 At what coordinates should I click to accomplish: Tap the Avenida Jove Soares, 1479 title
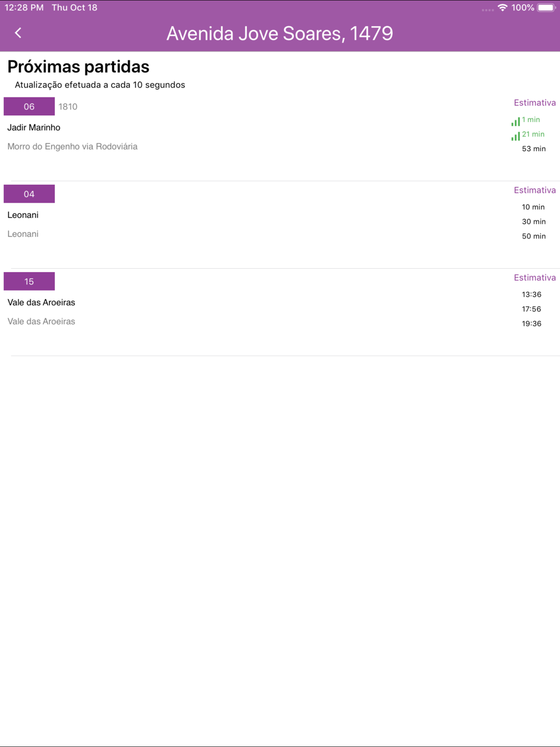[x=280, y=33]
